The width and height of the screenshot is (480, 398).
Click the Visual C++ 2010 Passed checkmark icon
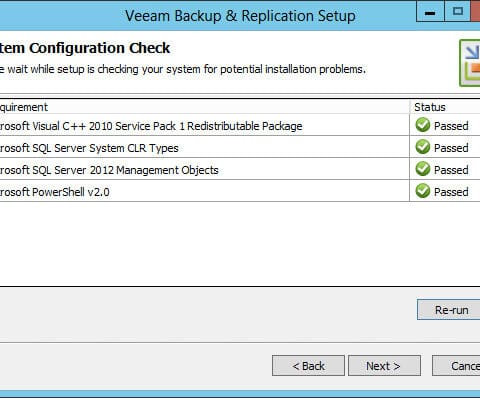423,125
